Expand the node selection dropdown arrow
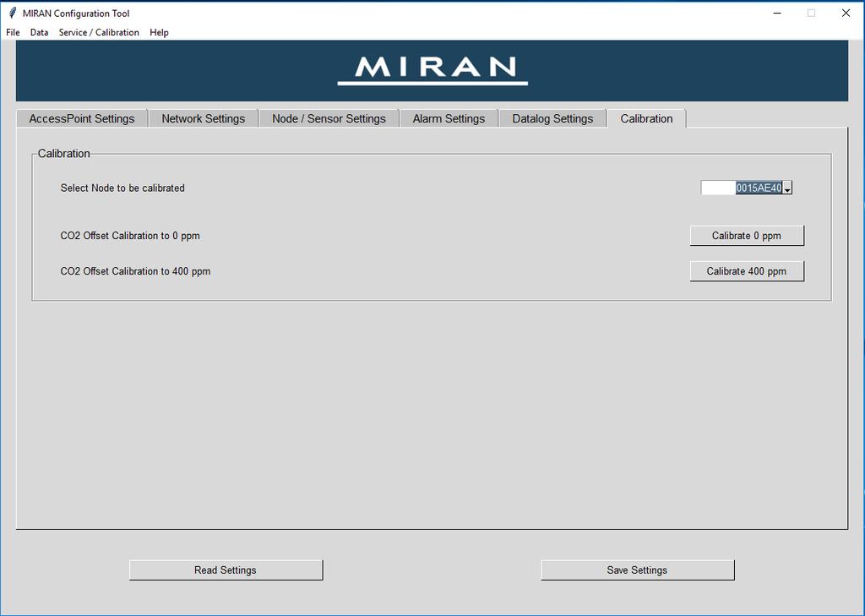865x616 pixels. [787, 188]
